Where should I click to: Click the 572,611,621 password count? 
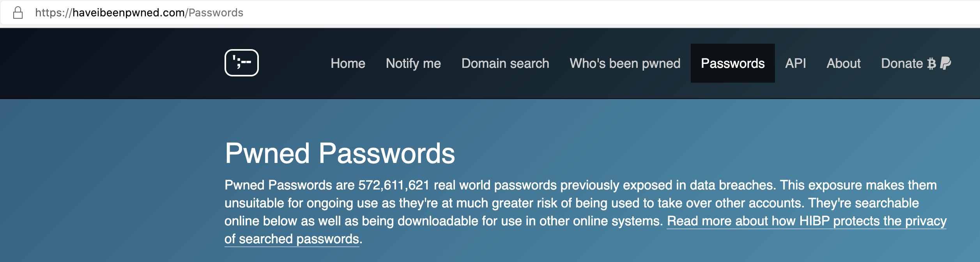pos(394,185)
